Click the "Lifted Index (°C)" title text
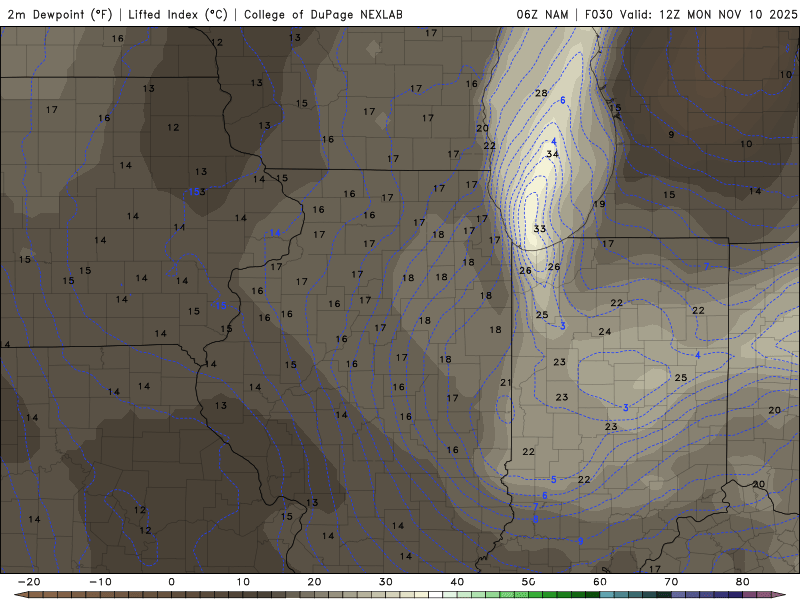 point(178,14)
